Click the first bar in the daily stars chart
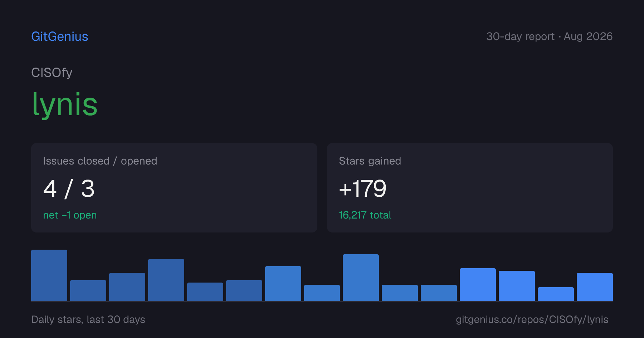 [49, 275]
